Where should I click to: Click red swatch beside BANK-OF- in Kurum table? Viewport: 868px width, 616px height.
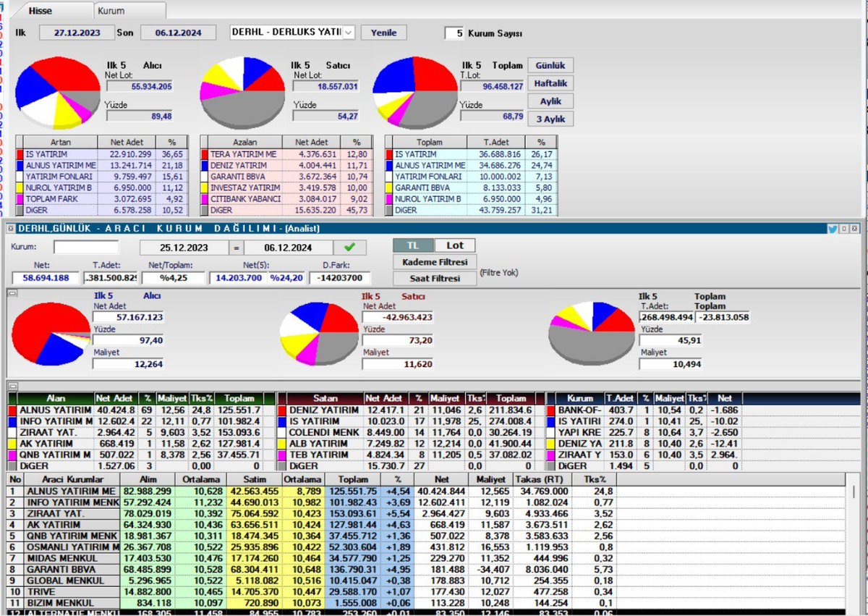550,410
